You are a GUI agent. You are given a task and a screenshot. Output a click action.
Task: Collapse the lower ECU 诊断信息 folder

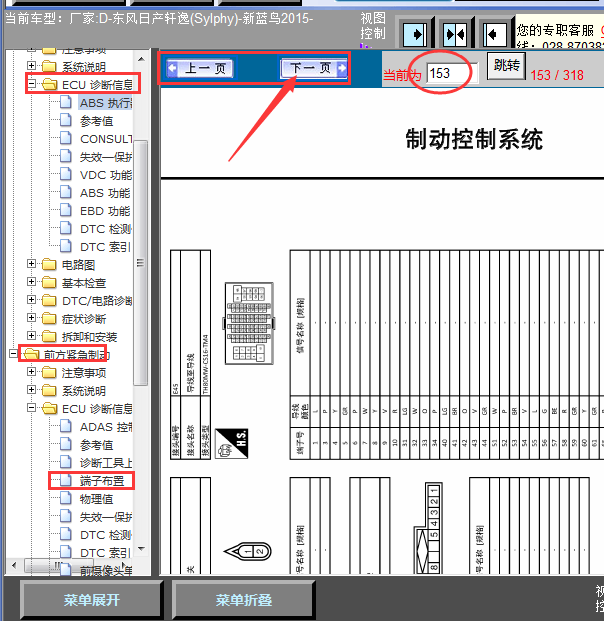pyautogui.click(x=31, y=408)
